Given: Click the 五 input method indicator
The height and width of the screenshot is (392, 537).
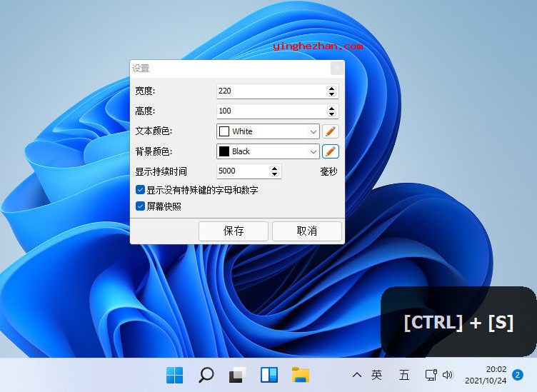Looking at the screenshot, I should [x=404, y=376].
